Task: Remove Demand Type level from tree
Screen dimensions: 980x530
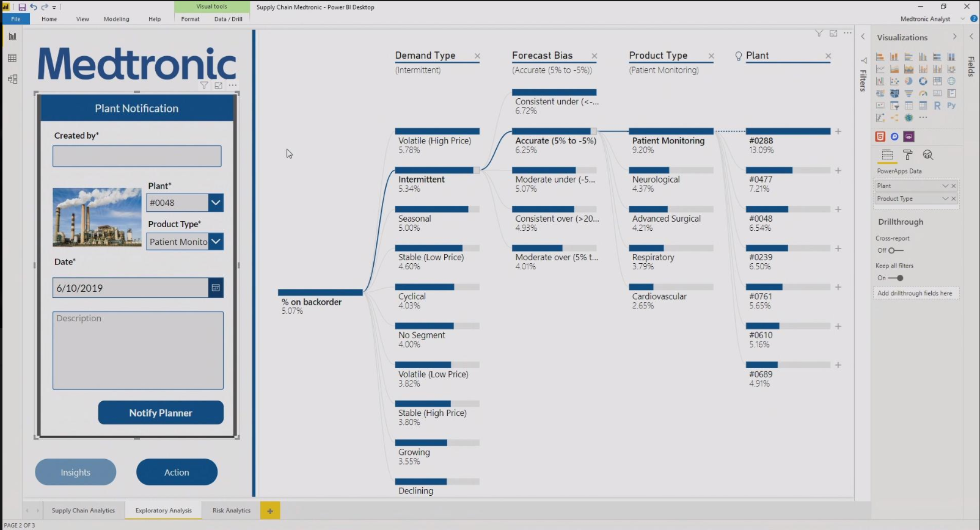Action: [x=477, y=56]
